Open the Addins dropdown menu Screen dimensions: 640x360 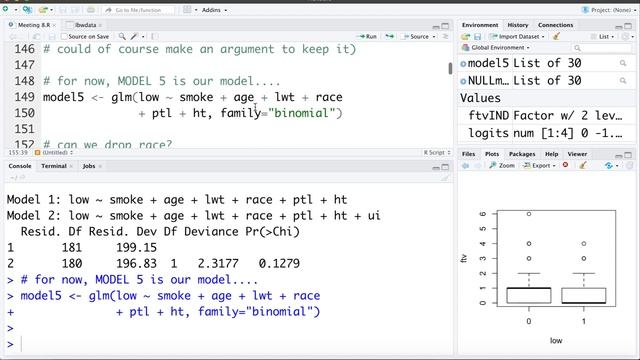[214, 10]
